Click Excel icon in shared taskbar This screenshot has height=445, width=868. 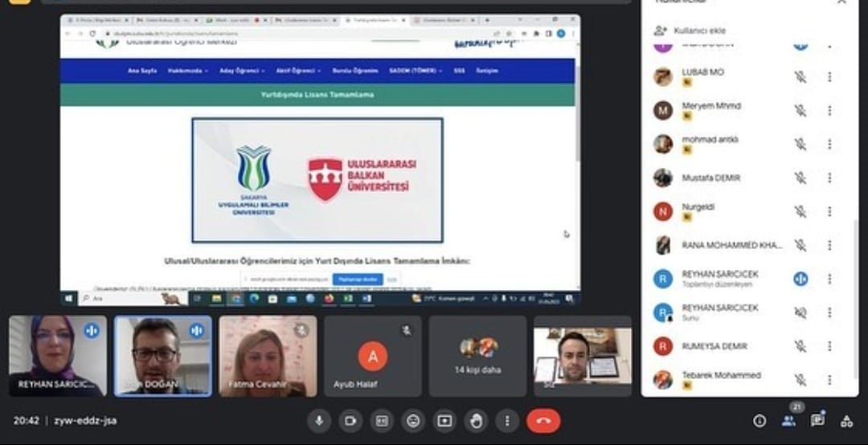pos(348,298)
